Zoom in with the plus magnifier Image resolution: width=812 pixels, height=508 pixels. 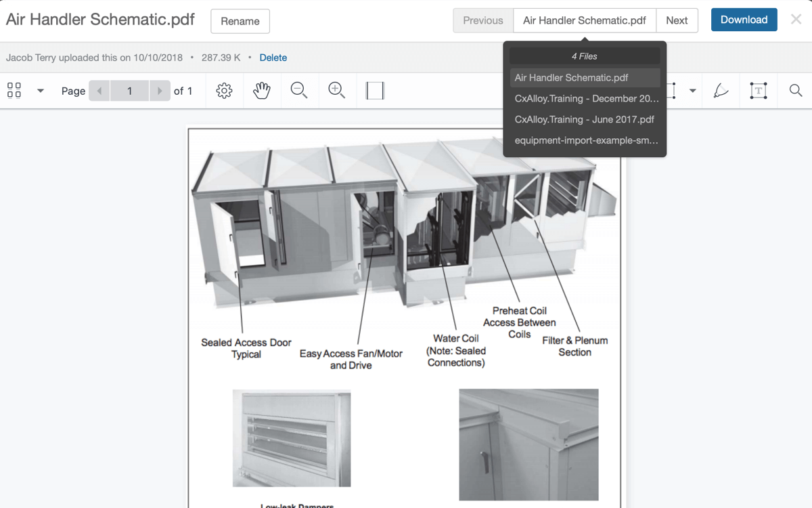337,91
